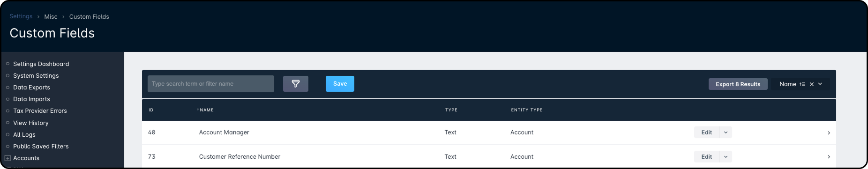
Task: Open the Name sort dropdown chevron
Action: click(x=820, y=84)
